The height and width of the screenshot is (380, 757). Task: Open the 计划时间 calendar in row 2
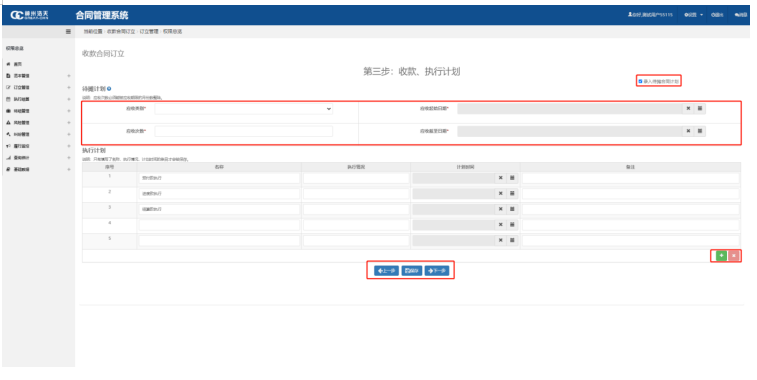[512, 194]
